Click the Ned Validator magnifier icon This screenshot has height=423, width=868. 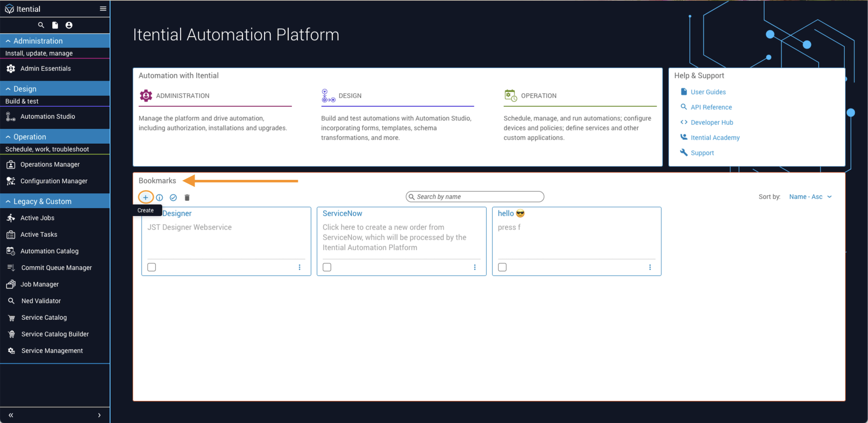11,301
